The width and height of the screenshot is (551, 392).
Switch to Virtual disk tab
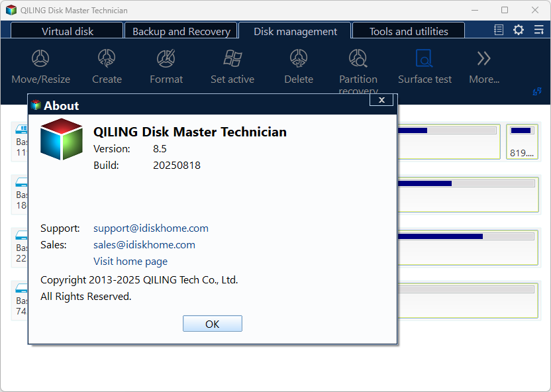pos(67,31)
